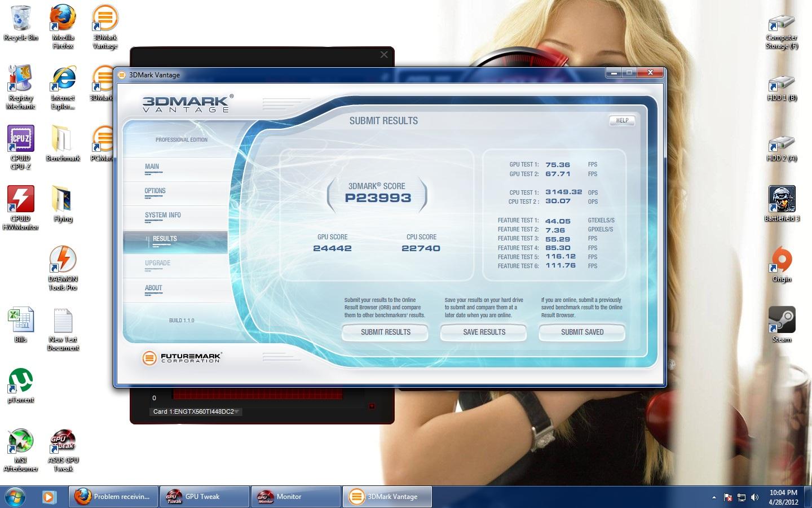
Task: Click the small red arrow in monitor window
Action: click(372, 406)
